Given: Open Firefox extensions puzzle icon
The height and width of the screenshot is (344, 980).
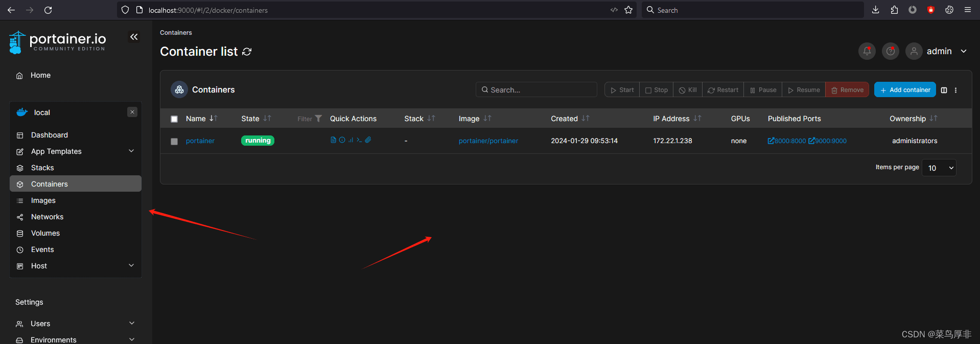Looking at the screenshot, I should pos(894,10).
